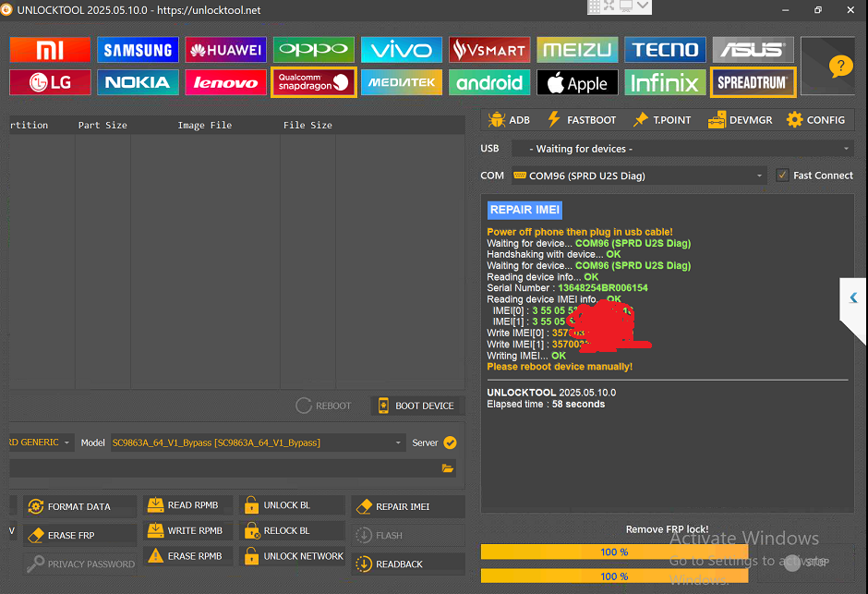The width and height of the screenshot is (868, 594).
Task: Click the UNLOCK BL button
Action: pos(293,505)
